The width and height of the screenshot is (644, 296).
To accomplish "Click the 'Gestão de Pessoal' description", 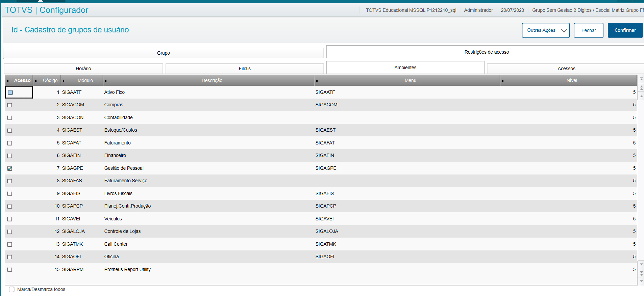I will coord(124,168).
